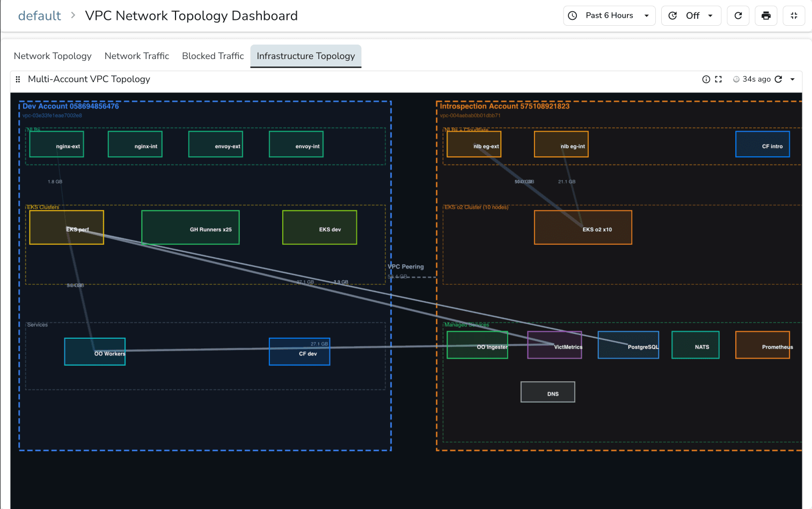Click the VPC Peering label
The height and width of the screenshot is (509, 812).
coord(406,267)
